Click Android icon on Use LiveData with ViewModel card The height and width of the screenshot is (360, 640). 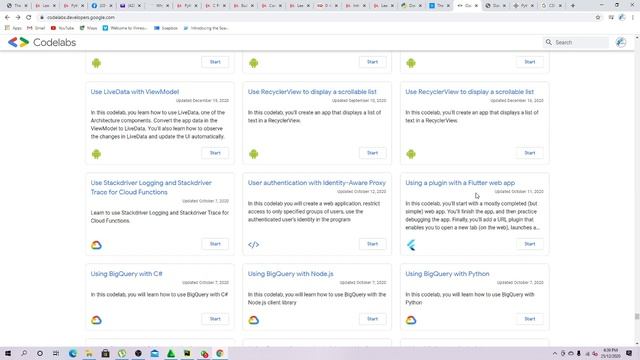pos(96,154)
